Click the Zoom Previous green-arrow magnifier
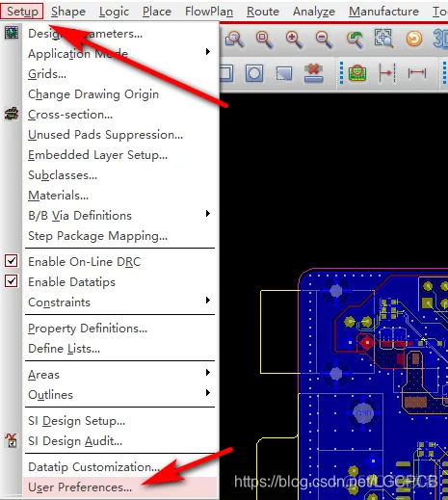The image size is (448, 500). tap(355, 39)
